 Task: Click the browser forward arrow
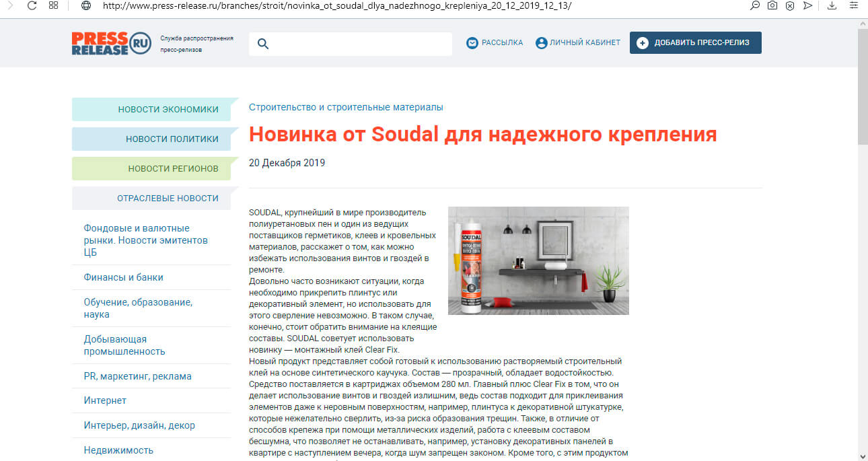click(x=10, y=5)
